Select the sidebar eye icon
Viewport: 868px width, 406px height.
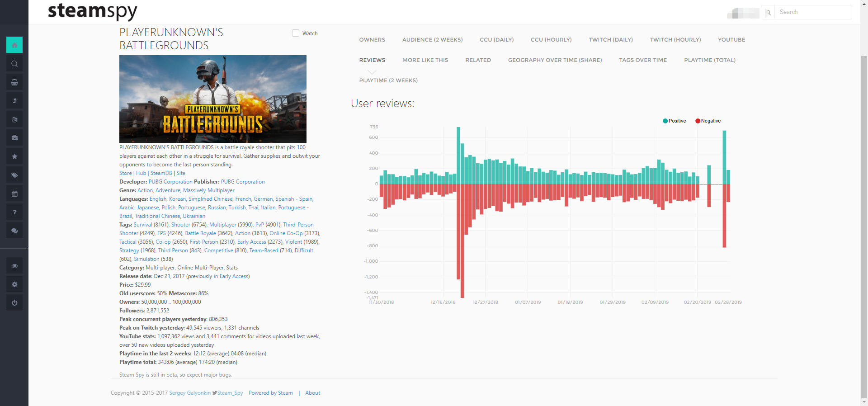click(14, 266)
